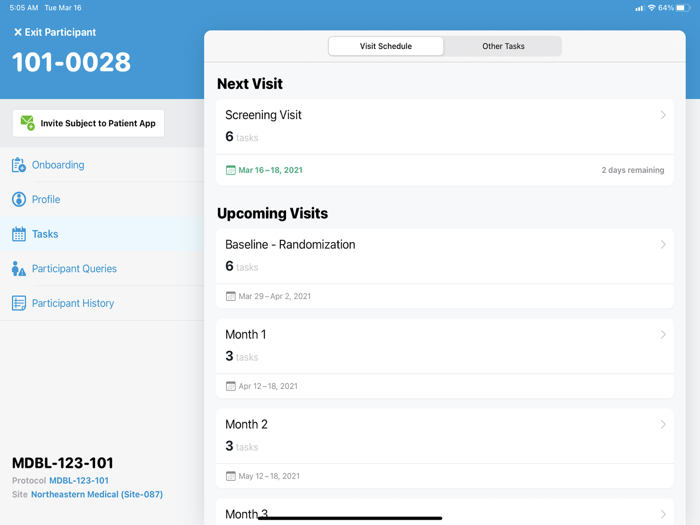
Task: Click the calendar icon beside Mar 29–Apr 2
Action: pyautogui.click(x=230, y=296)
